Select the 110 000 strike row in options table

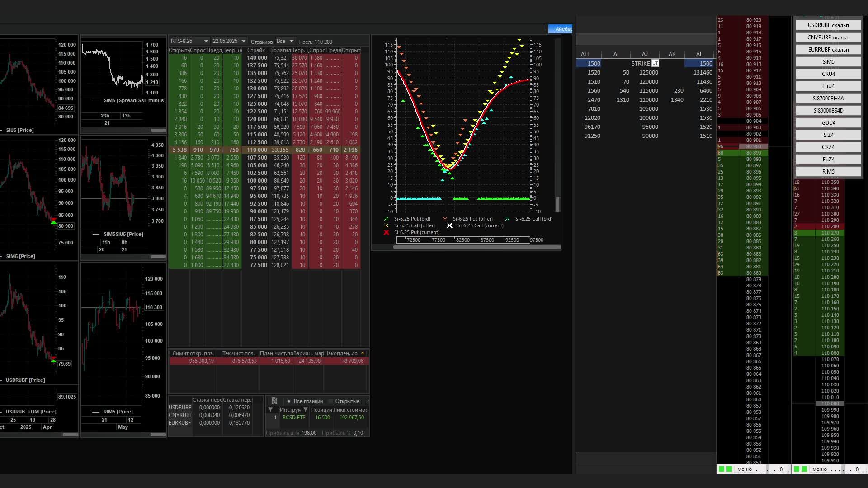(257, 150)
